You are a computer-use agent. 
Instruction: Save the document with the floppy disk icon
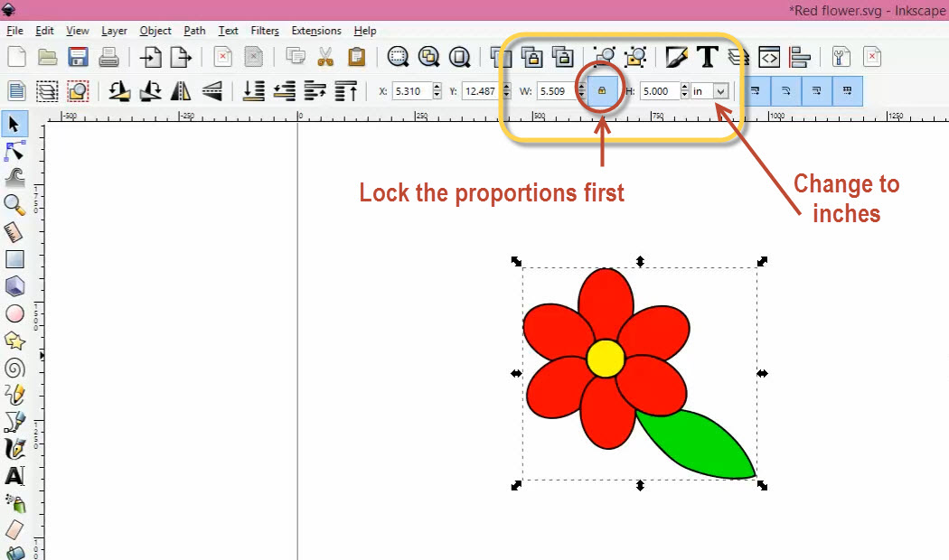coord(78,57)
